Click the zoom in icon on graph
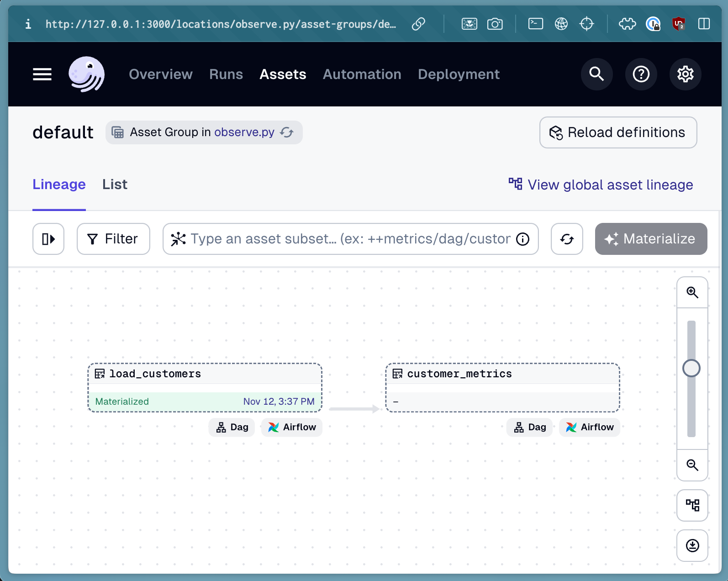 692,293
